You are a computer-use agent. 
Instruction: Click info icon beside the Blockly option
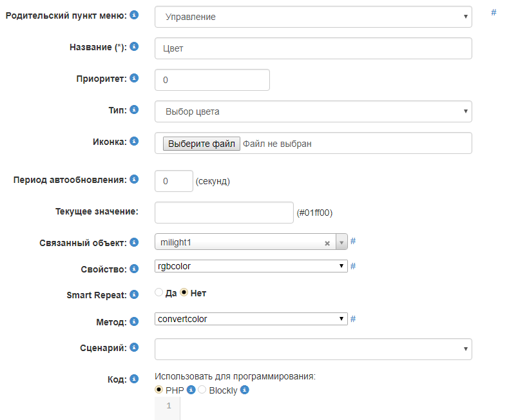(x=245, y=390)
